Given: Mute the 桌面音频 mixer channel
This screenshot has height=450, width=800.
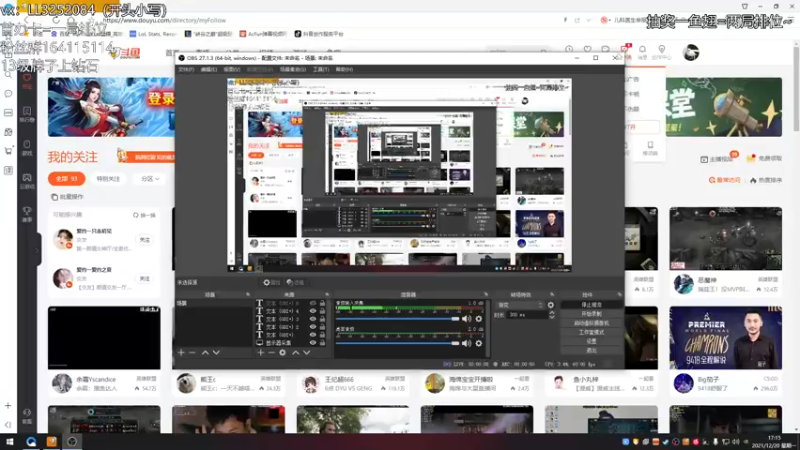Looking at the screenshot, I should click(x=466, y=343).
